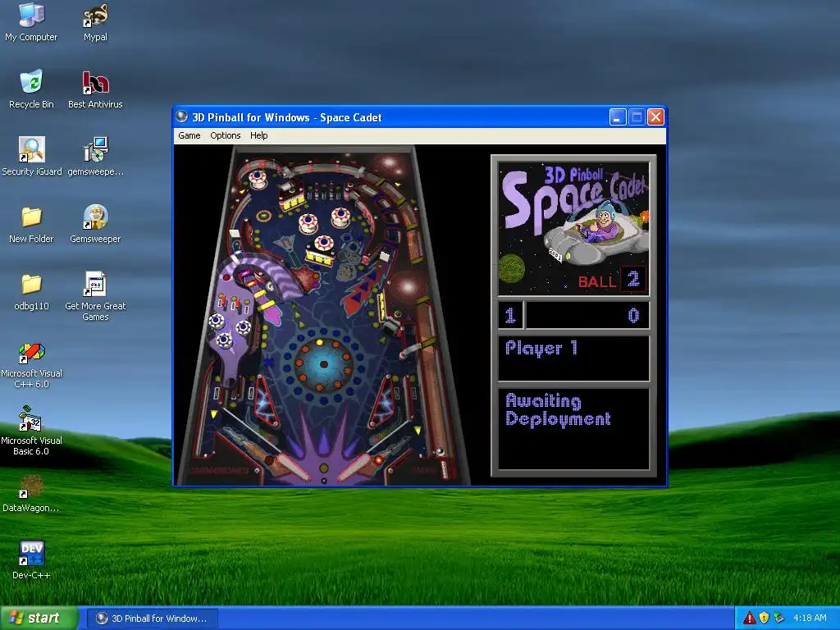This screenshot has width=840, height=630.
Task: Click the 4:18 AM clock
Action: click(810, 618)
